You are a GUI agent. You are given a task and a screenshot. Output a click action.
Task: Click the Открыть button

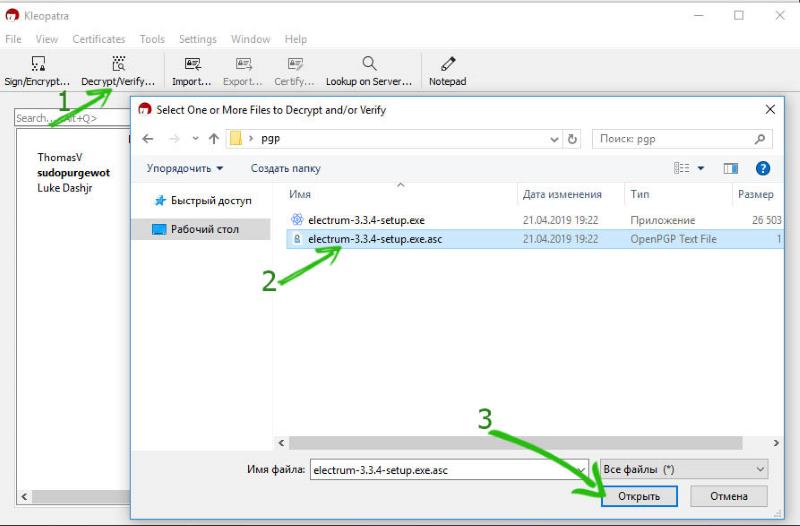click(639, 496)
